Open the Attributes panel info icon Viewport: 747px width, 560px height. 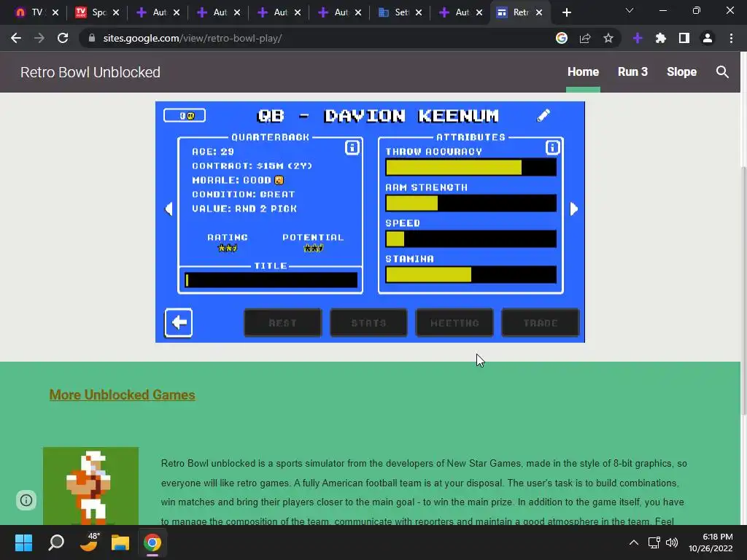coord(552,147)
